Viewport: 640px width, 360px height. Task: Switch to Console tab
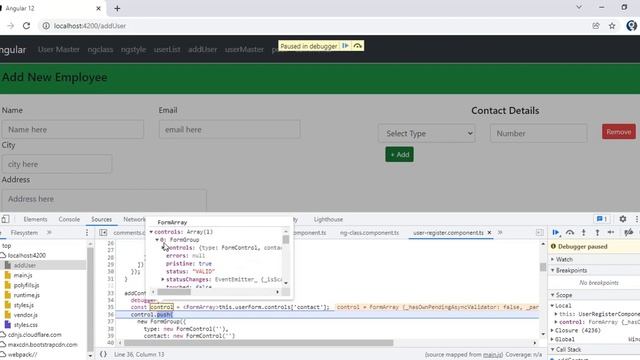(x=69, y=219)
